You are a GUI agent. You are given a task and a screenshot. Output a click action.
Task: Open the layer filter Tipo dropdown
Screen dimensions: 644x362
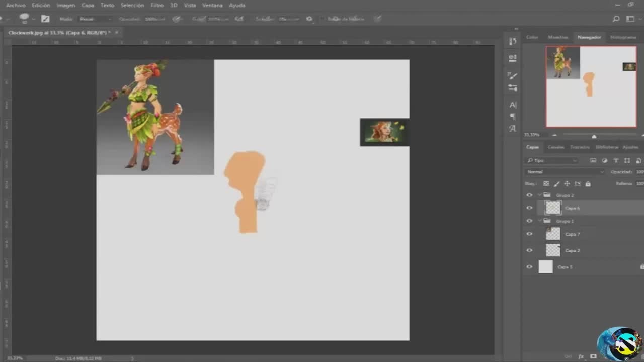[x=552, y=160]
